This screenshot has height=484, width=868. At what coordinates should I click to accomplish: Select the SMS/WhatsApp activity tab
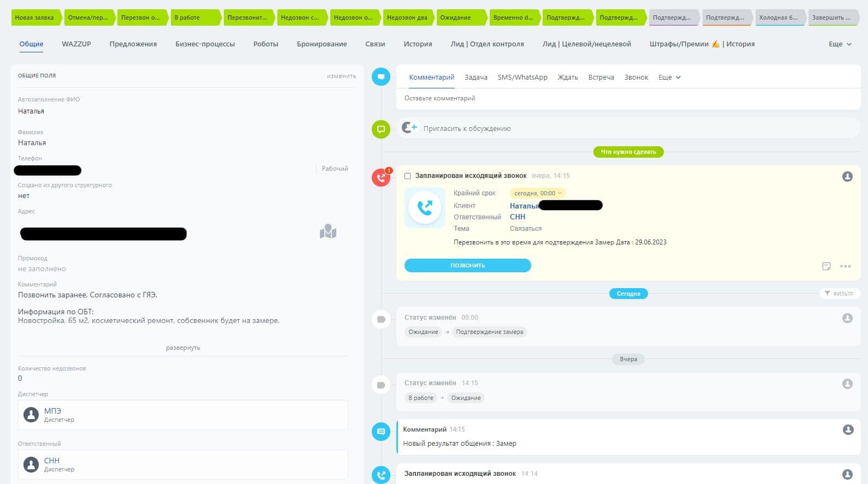(522, 77)
